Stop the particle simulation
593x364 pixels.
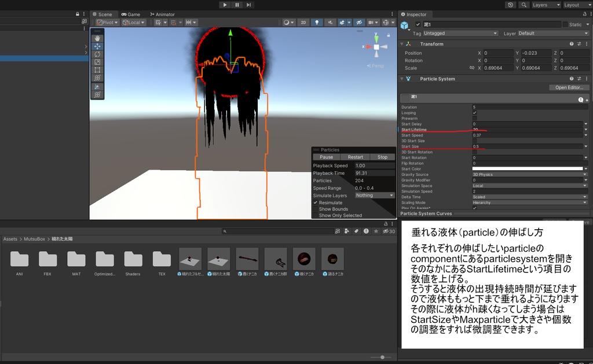tap(382, 157)
